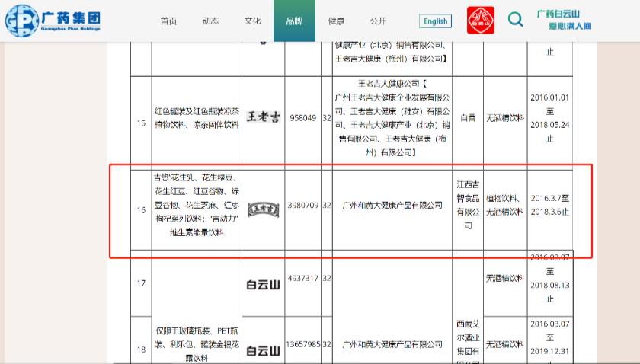The image size is (640, 364).
Task: Select the highlighted 品牌 menu tab
Action: click(x=294, y=21)
